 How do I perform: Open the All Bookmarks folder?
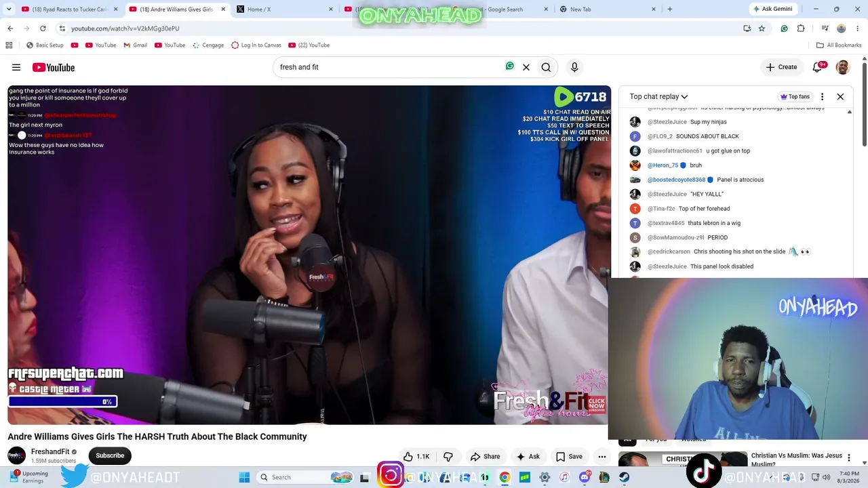[x=839, y=45]
